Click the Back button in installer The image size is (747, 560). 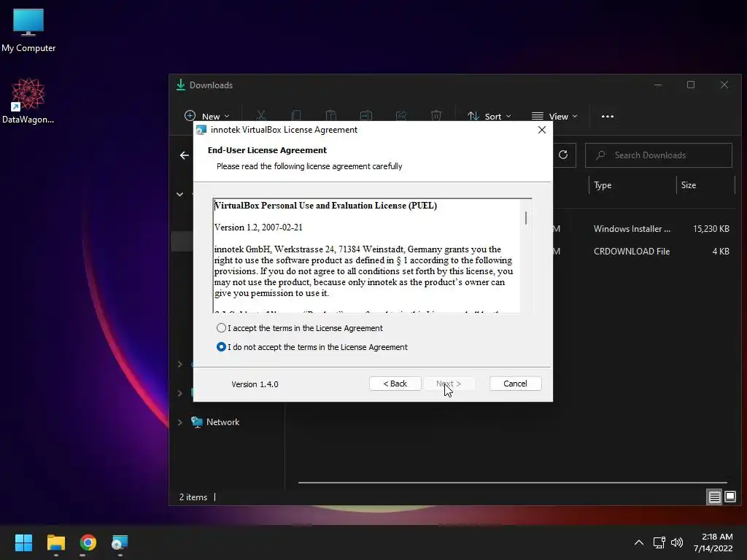coord(395,384)
